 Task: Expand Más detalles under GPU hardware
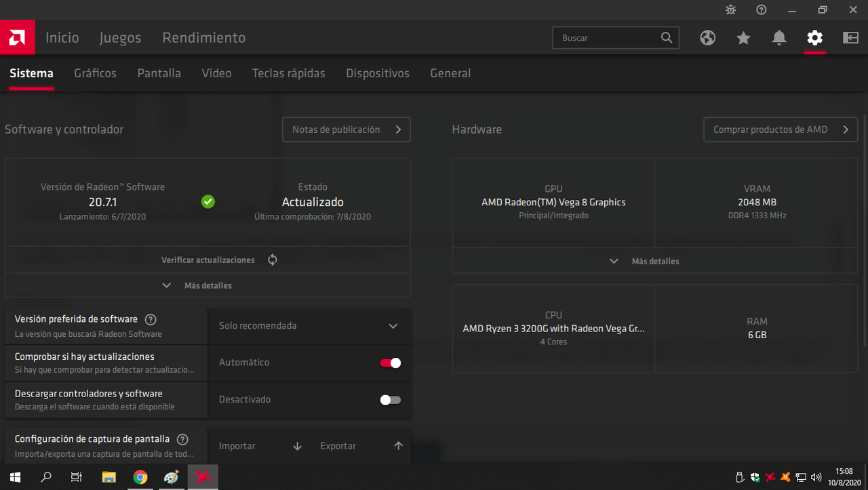tap(655, 261)
